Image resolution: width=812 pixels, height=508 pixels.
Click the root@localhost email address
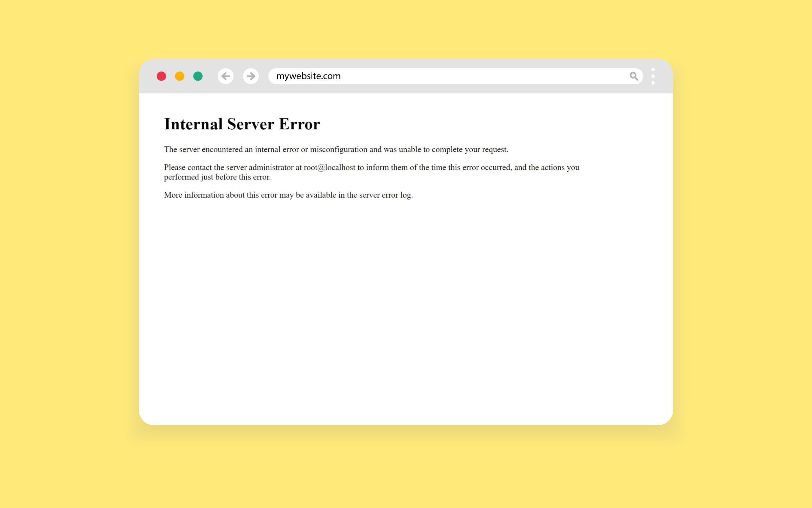[x=329, y=168]
